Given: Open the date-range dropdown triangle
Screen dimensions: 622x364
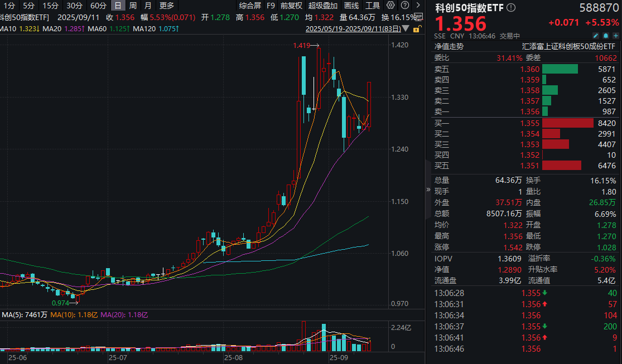Looking at the screenshot, I should pyautogui.click(x=406, y=29).
